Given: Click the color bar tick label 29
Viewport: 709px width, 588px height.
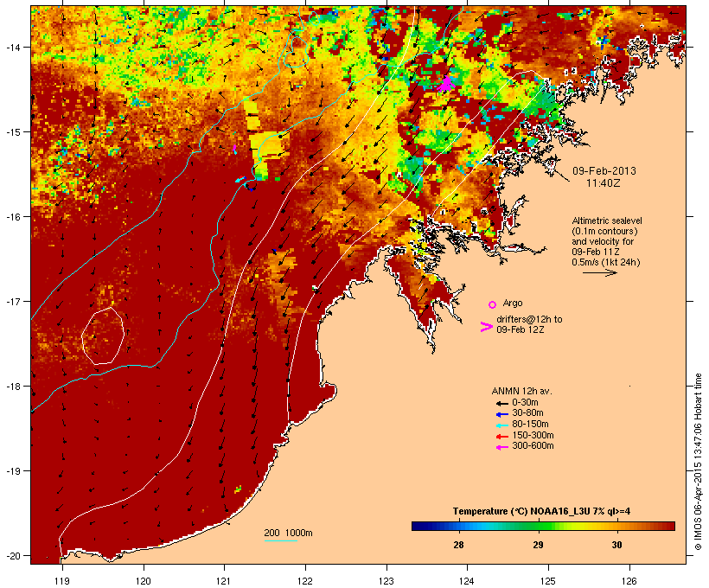Looking at the screenshot, I should [538, 545].
